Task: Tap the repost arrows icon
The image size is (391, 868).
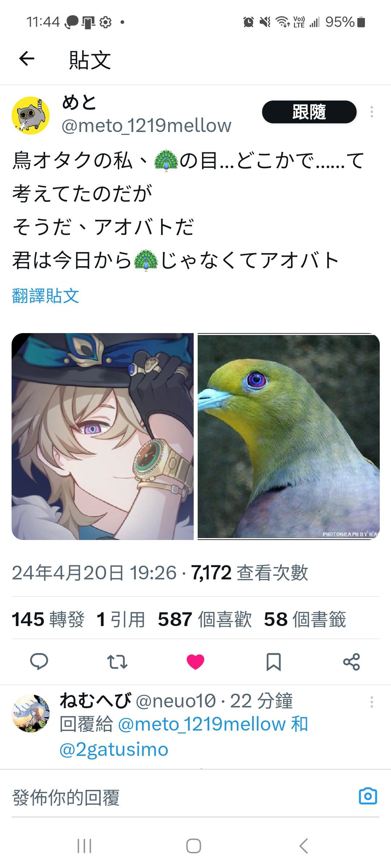Action: tap(117, 662)
